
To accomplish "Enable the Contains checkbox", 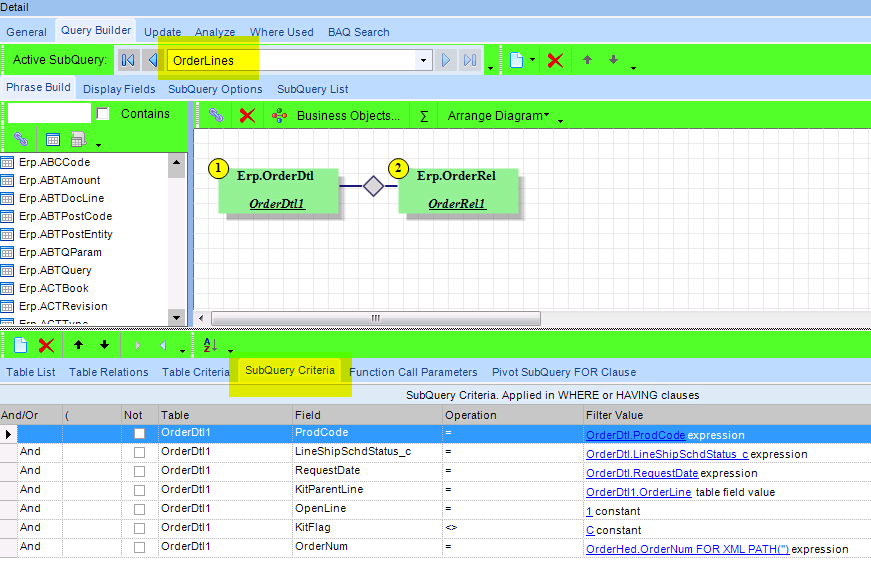I will (x=103, y=114).
